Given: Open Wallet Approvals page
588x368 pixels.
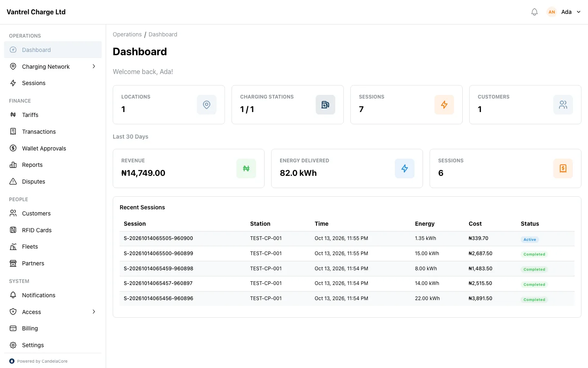Looking at the screenshot, I should pyautogui.click(x=53, y=148).
